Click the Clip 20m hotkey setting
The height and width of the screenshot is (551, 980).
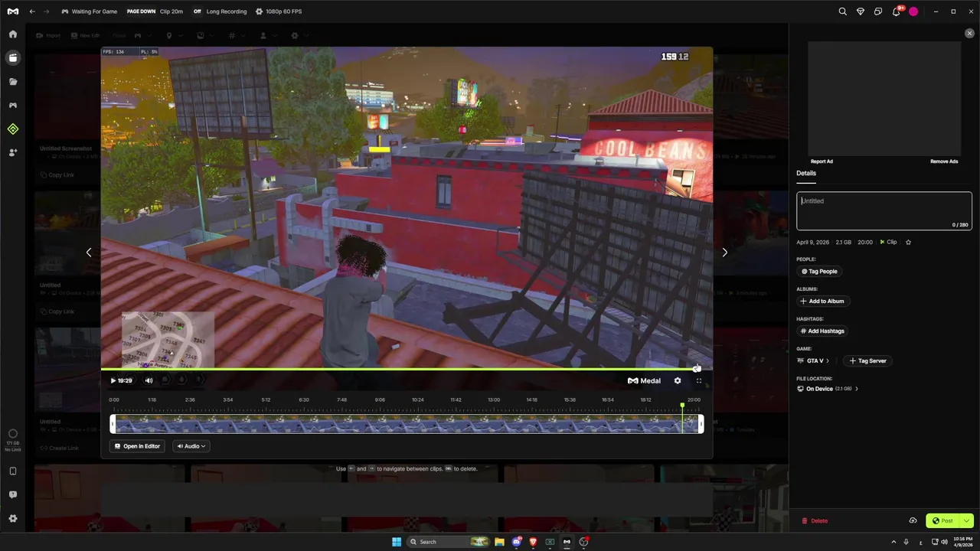pyautogui.click(x=155, y=11)
